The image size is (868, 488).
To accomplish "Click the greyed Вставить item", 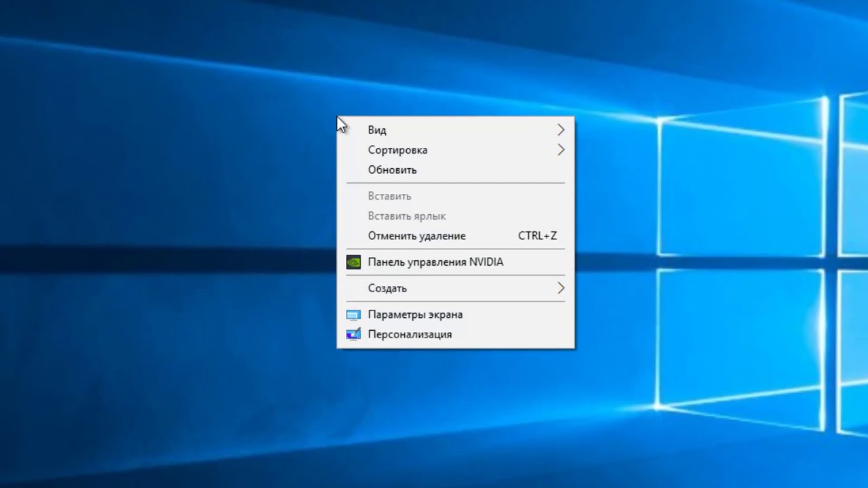I will (x=455, y=196).
